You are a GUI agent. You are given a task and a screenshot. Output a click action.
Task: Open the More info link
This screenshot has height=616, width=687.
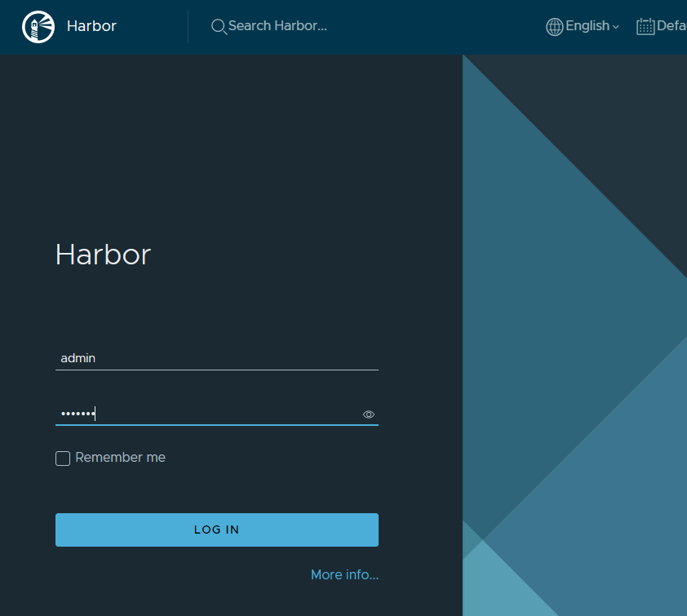pos(344,575)
